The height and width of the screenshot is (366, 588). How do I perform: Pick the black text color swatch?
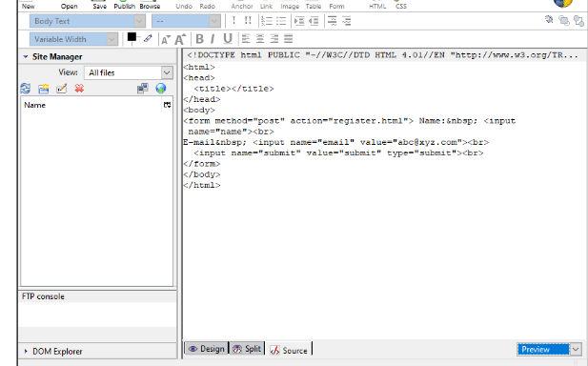(x=132, y=37)
